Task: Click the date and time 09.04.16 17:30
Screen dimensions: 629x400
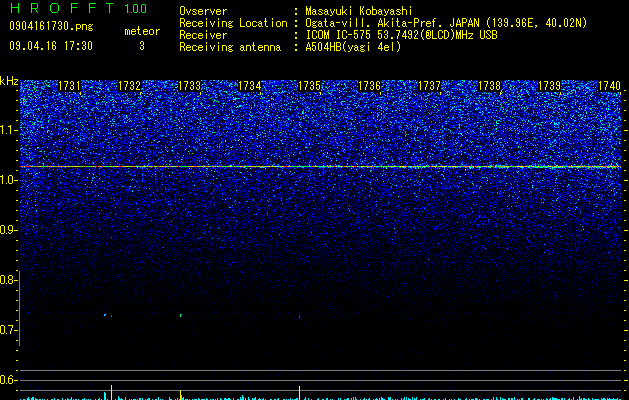Action: coord(51,46)
